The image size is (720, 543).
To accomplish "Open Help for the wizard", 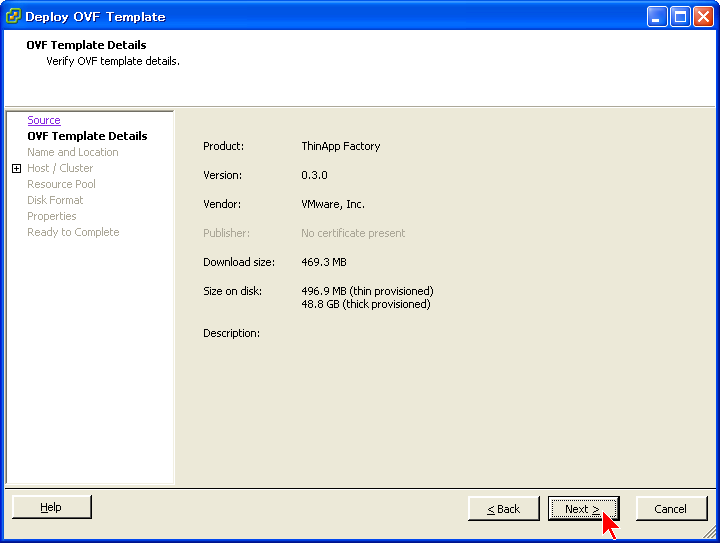I will tap(51, 507).
